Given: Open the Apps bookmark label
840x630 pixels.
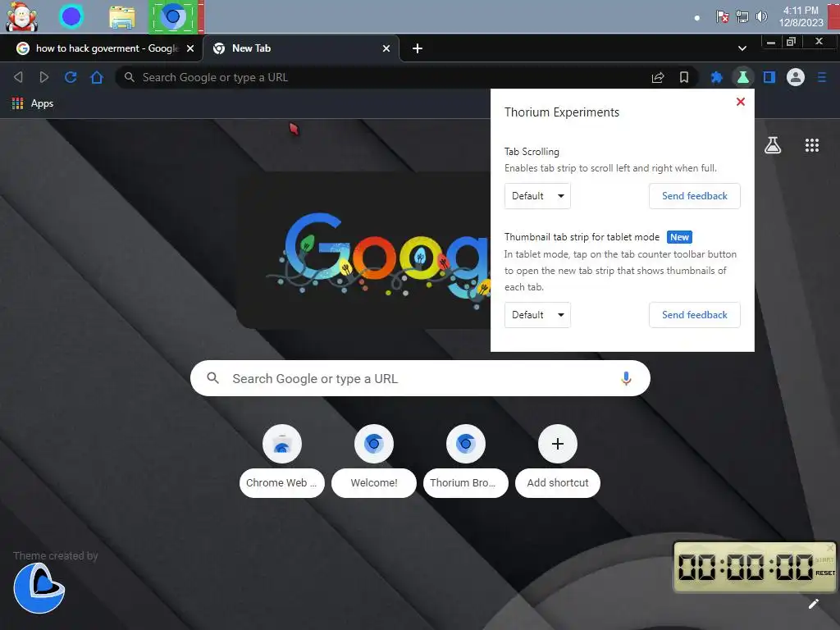Looking at the screenshot, I should point(43,103).
